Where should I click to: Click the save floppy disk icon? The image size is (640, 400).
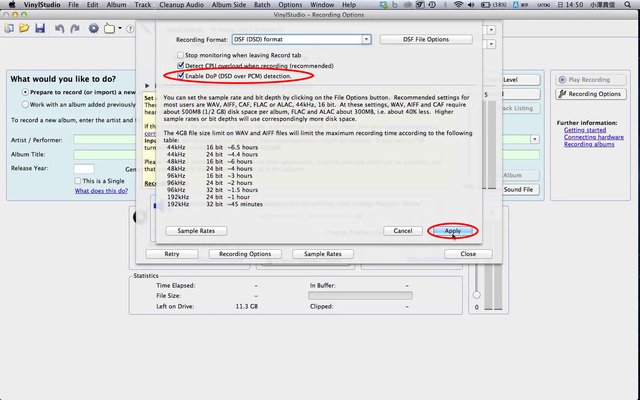coord(38,28)
